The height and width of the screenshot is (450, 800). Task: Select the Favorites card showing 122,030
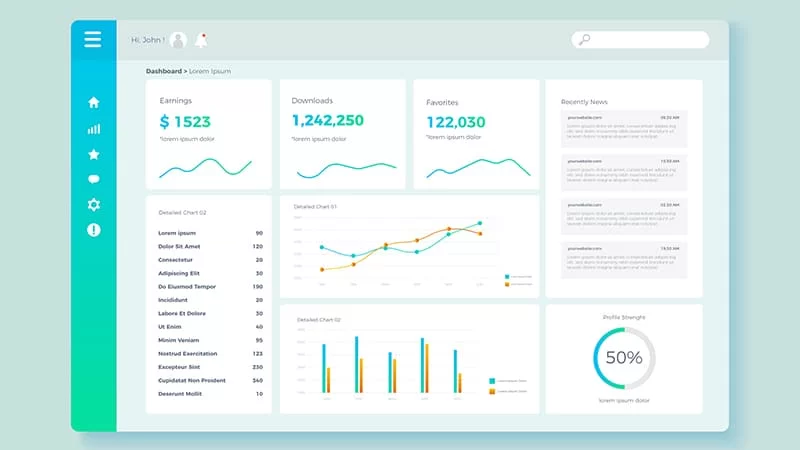tap(476, 134)
